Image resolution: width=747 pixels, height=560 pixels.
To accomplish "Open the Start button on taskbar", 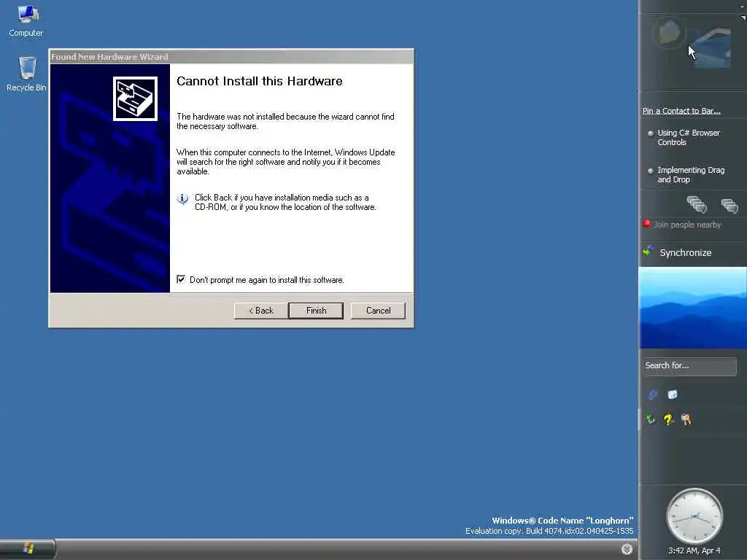I will coord(28,548).
